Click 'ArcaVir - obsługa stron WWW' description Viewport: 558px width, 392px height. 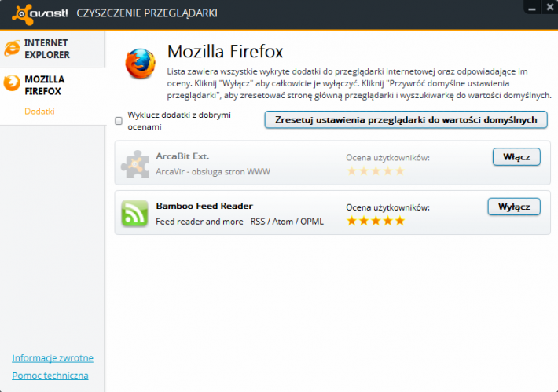[x=213, y=172]
